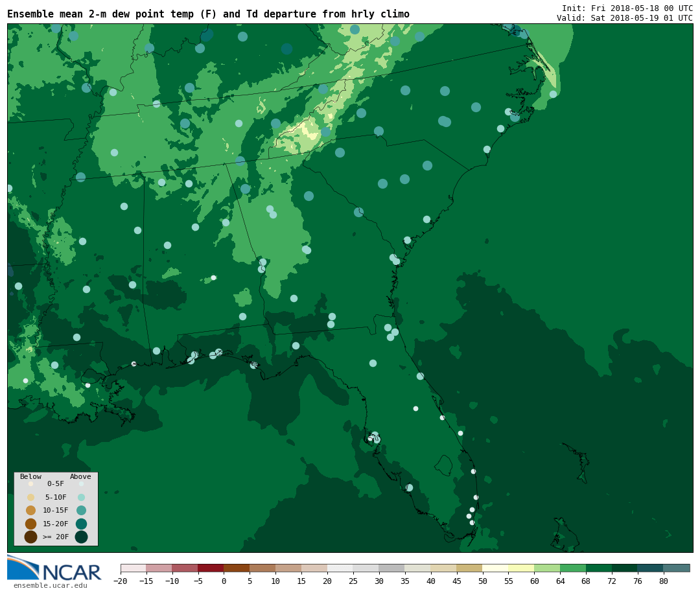Select the dark green swatch between 72 and 76
The image size is (700, 593).
coord(625,568)
